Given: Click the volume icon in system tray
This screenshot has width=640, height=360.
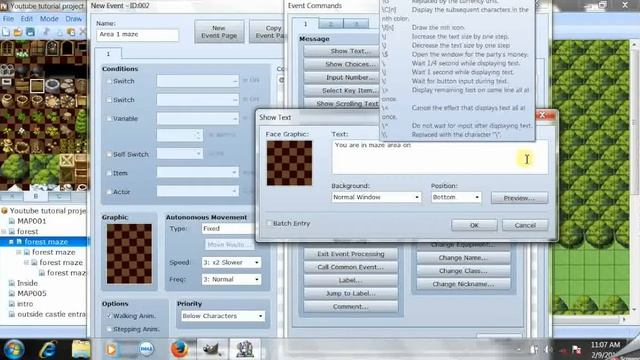Looking at the screenshot, I should pyautogui.click(x=549, y=349).
